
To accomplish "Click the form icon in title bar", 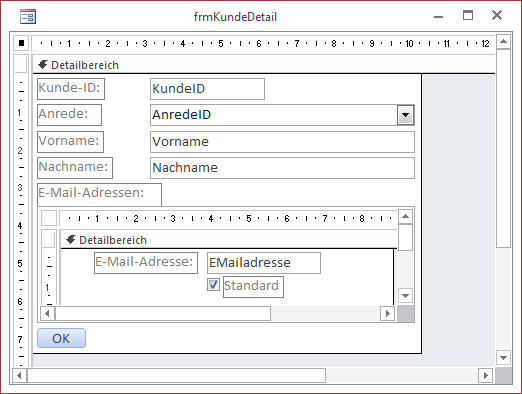I will [28, 16].
